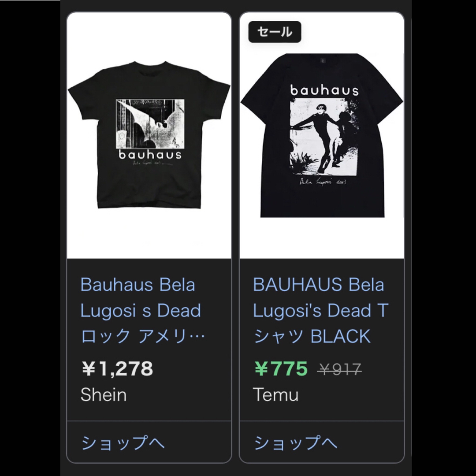Click 'シャツ BLACK' line in the Temu title
This screenshot has width=476, height=476.
coord(312,336)
